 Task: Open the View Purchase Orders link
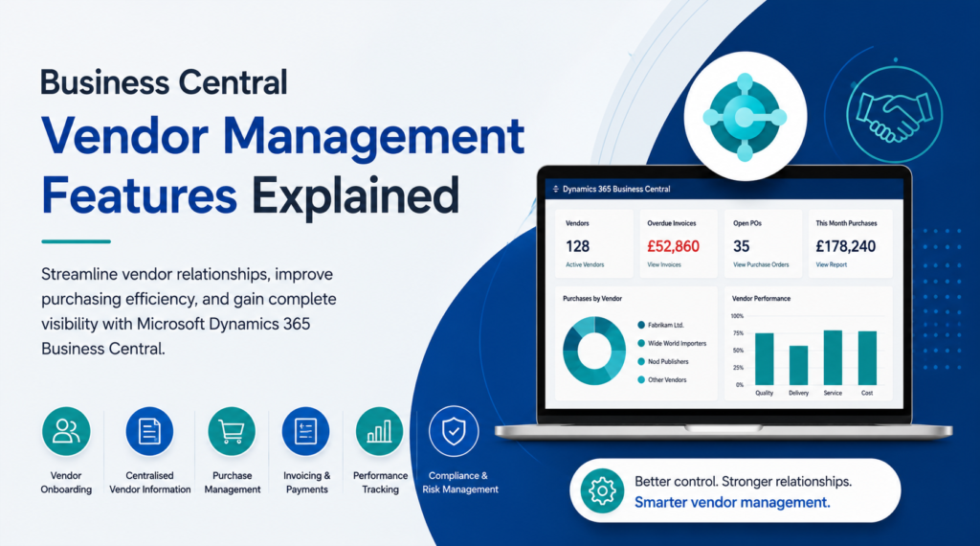click(761, 264)
